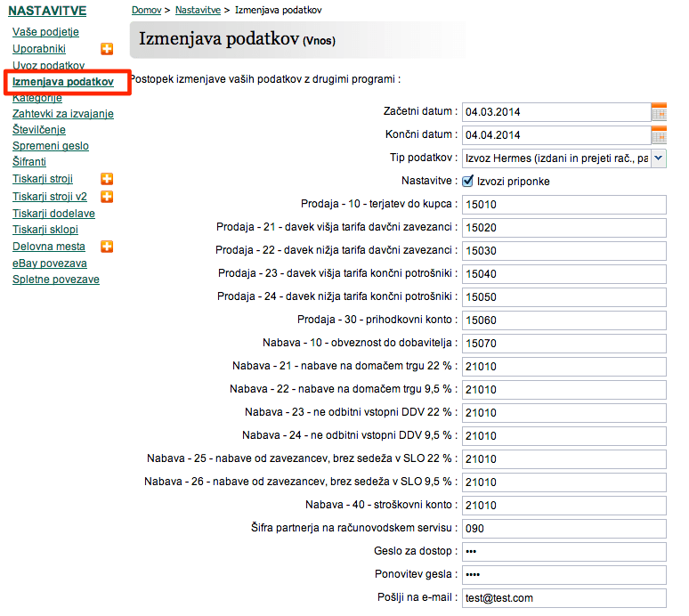This screenshot has height=616, width=689.
Task: Click Nabava 40 stroškovni konto field
Action: pos(564,506)
